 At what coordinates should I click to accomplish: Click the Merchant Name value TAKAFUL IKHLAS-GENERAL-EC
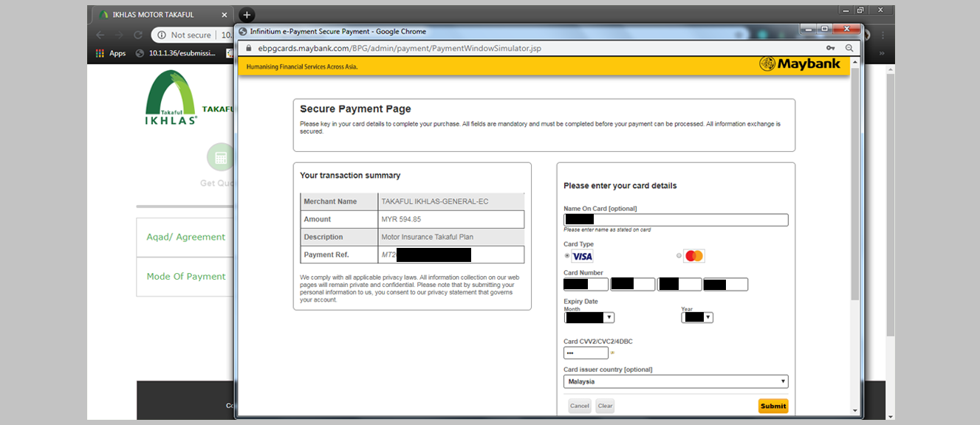tap(434, 201)
